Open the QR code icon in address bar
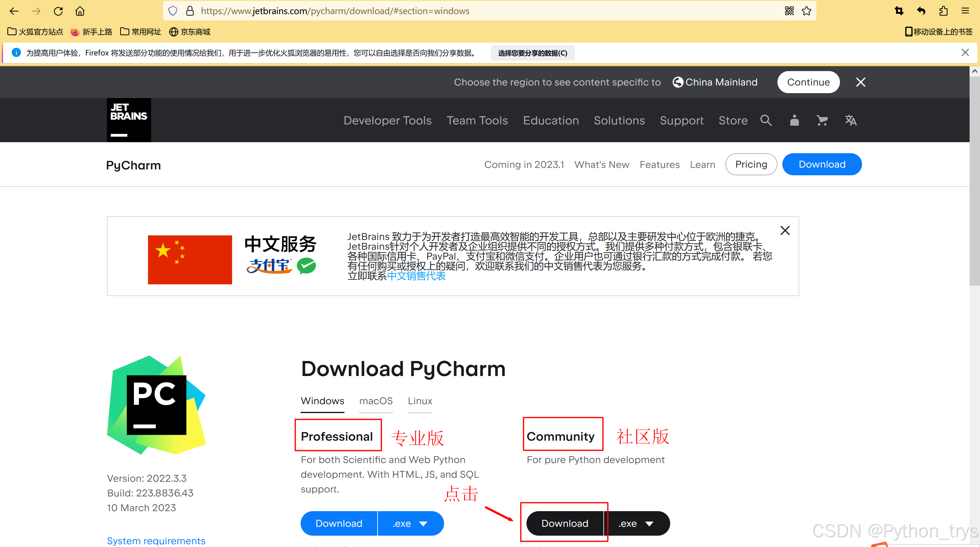The height and width of the screenshot is (547, 980). (789, 11)
